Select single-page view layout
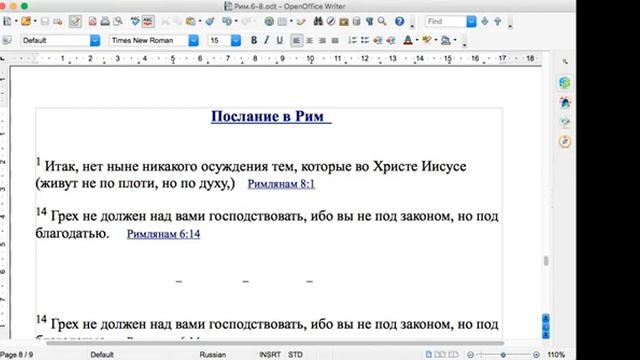This screenshot has height=360, width=640. coord(429,355)
